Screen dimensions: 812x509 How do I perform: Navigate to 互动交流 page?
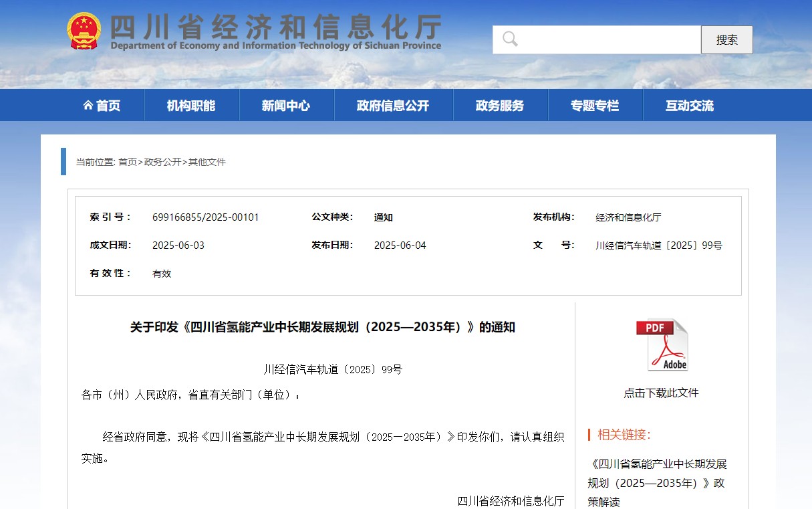(690, 106)
